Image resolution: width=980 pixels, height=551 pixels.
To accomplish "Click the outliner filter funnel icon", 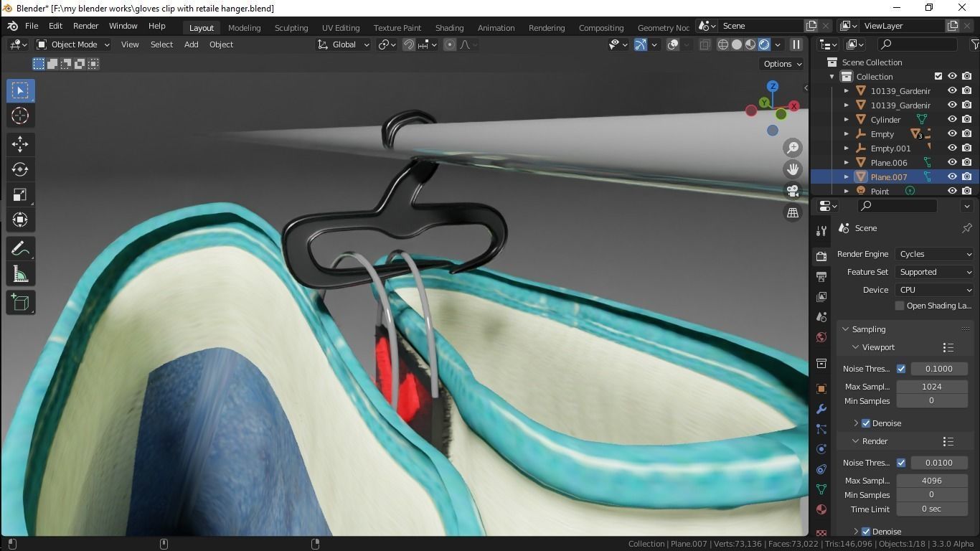I will (x=974, y=44).
